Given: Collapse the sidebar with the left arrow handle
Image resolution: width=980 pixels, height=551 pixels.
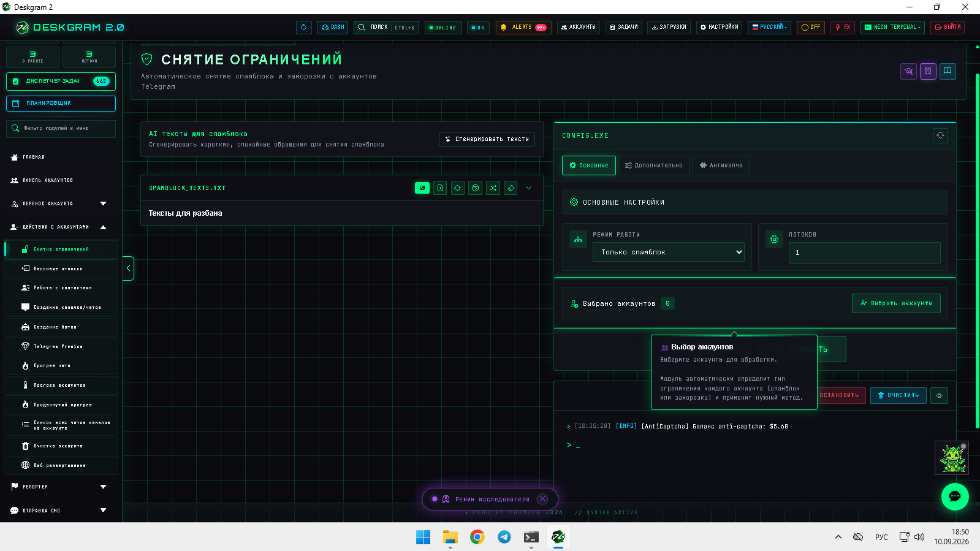Looking at the screenshot, I should [x=128, y=268].
